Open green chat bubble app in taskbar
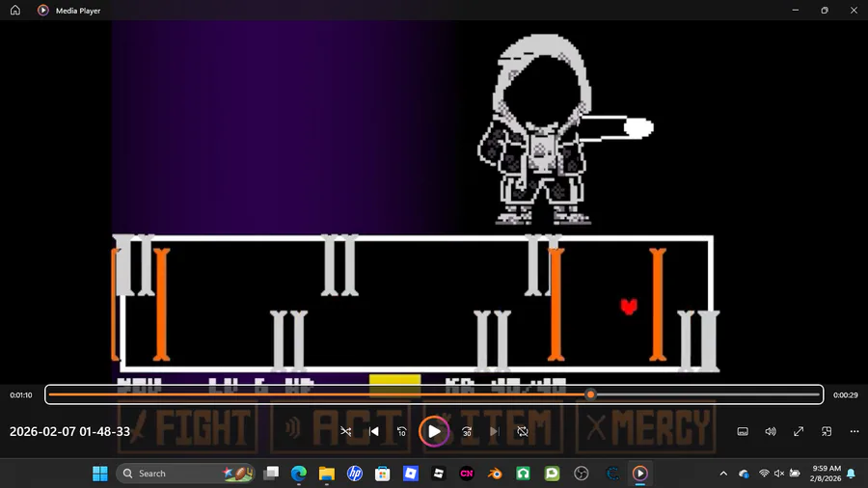Screen dimensions: 868x488 point(552,474)
